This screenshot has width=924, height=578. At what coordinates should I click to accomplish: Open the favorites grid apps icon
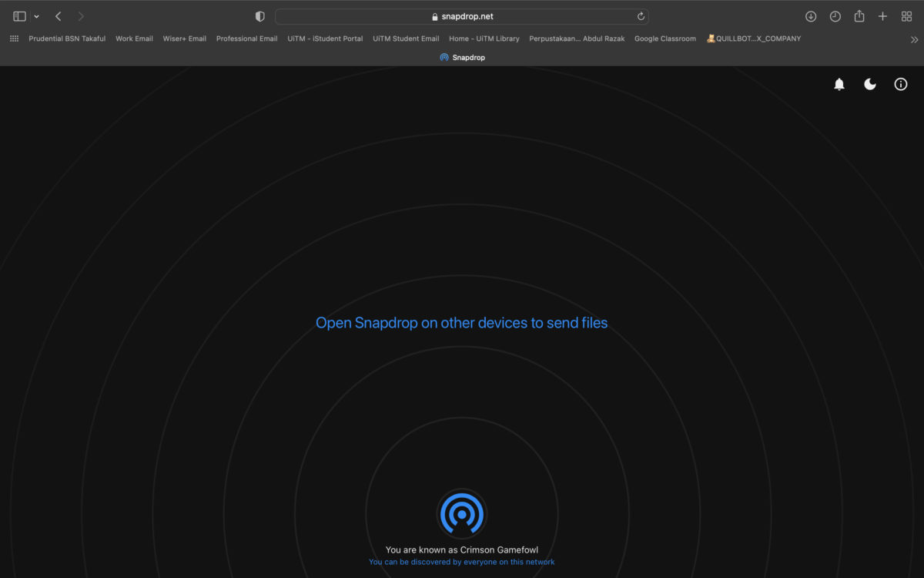pyautogui.click(x=14, y=39)
